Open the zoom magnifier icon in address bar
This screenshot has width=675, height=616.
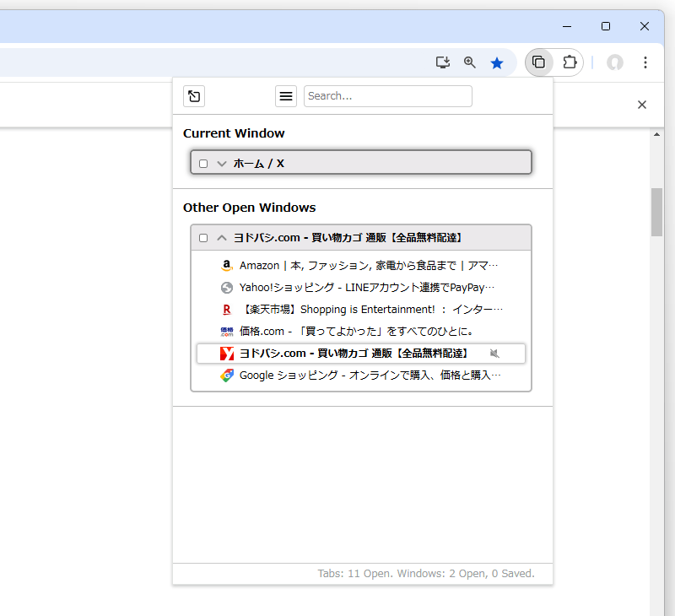pyautogui.click(x=470, y=62)
